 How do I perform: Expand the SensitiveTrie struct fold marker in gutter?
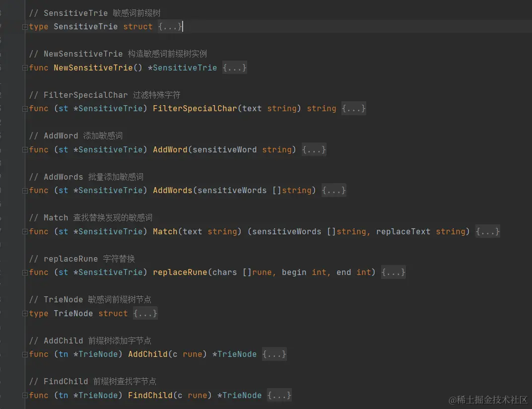tap(25, 27)
